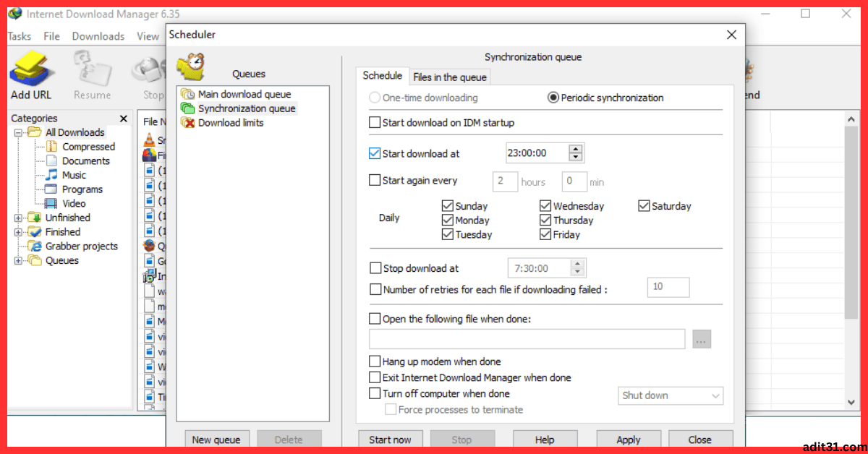Close the Categories panel with its X
The height and width of the screenshot is (454, 868).
(124, 119)
